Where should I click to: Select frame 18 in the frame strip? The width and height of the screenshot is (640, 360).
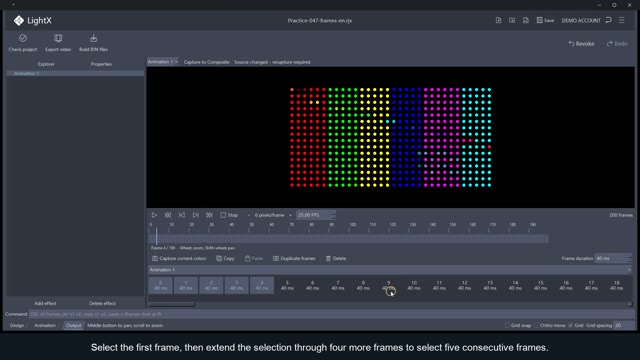point(616,285)
